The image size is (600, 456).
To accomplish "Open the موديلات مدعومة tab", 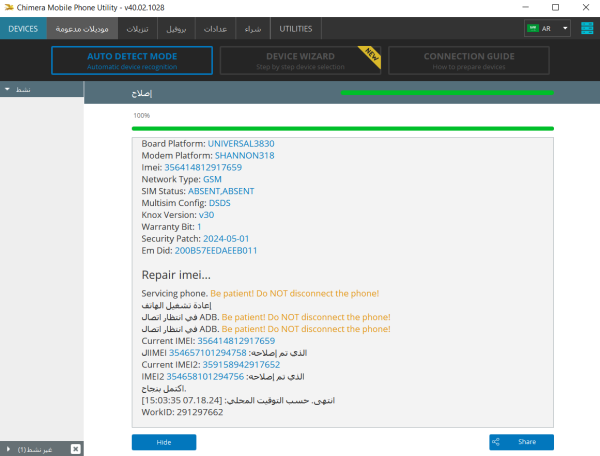I will point(82,29).
